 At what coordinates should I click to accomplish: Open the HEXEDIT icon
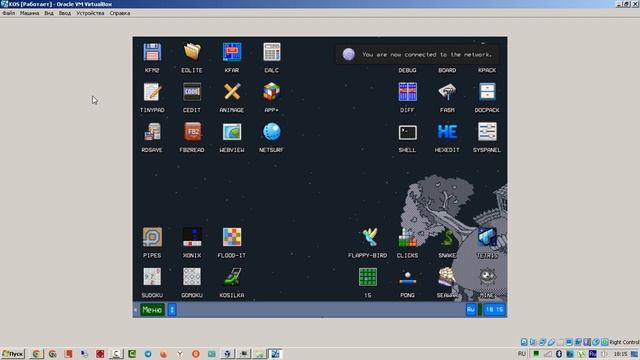point(447,132)
